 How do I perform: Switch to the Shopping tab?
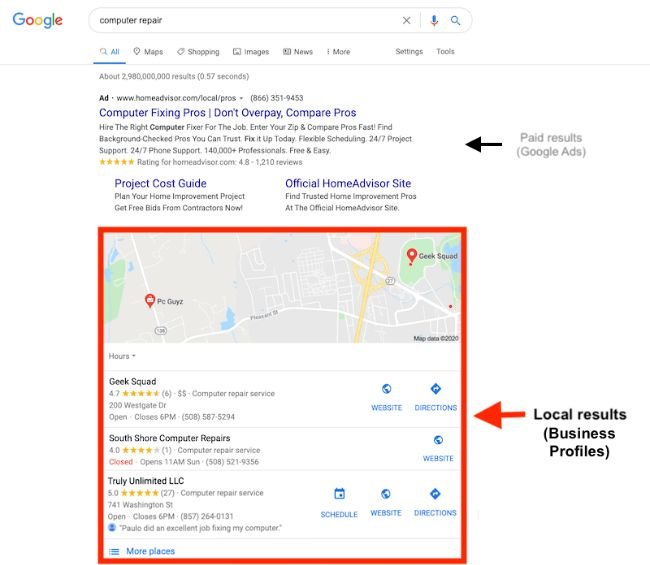click(198, 52)
